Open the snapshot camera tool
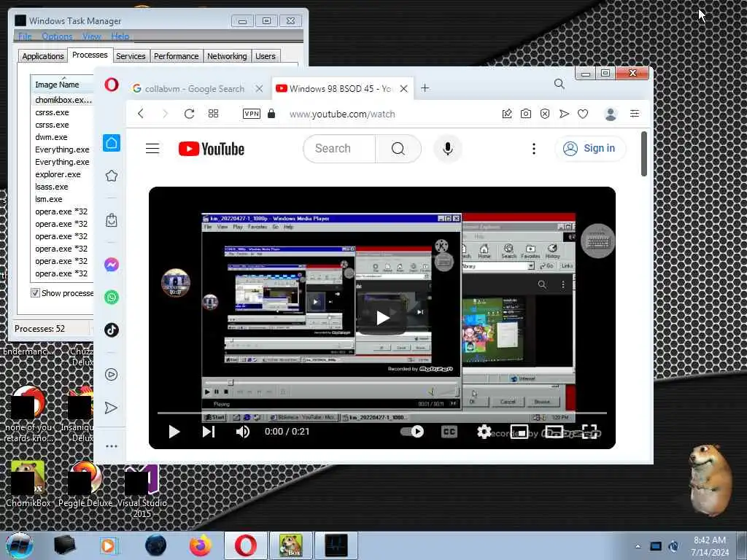 526,113
